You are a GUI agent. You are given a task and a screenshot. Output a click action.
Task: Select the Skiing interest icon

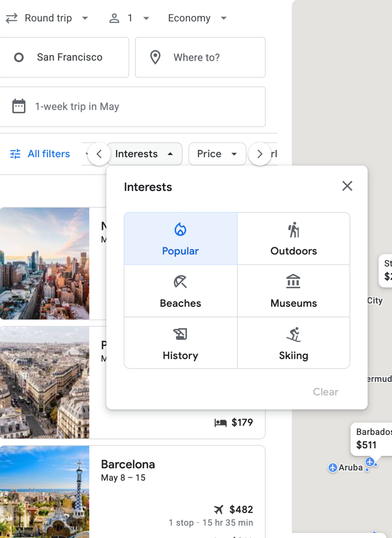click(293, 334)
